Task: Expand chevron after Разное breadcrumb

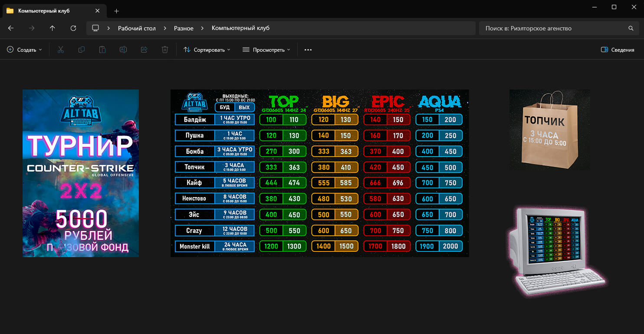Action: click(202, 28)
